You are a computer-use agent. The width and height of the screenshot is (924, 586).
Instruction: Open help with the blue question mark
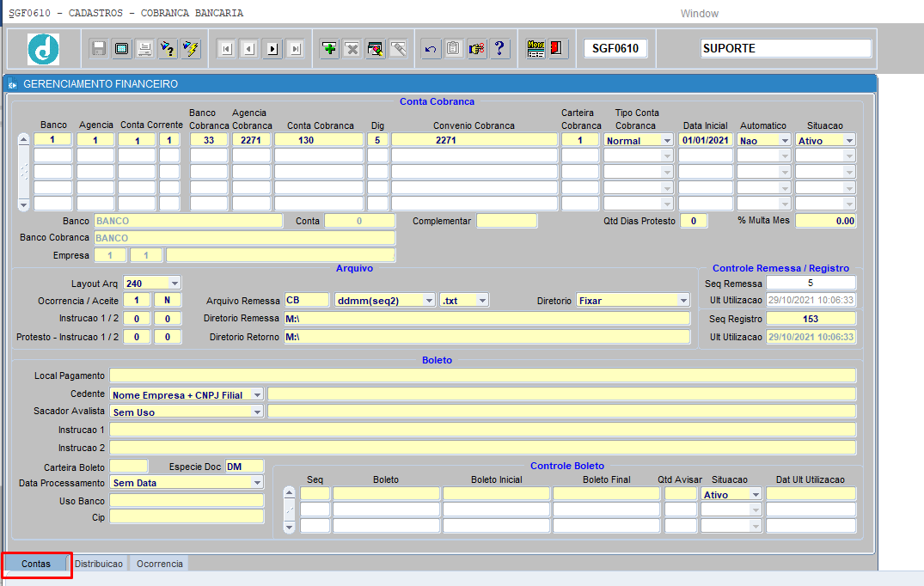tap(499, 49)
